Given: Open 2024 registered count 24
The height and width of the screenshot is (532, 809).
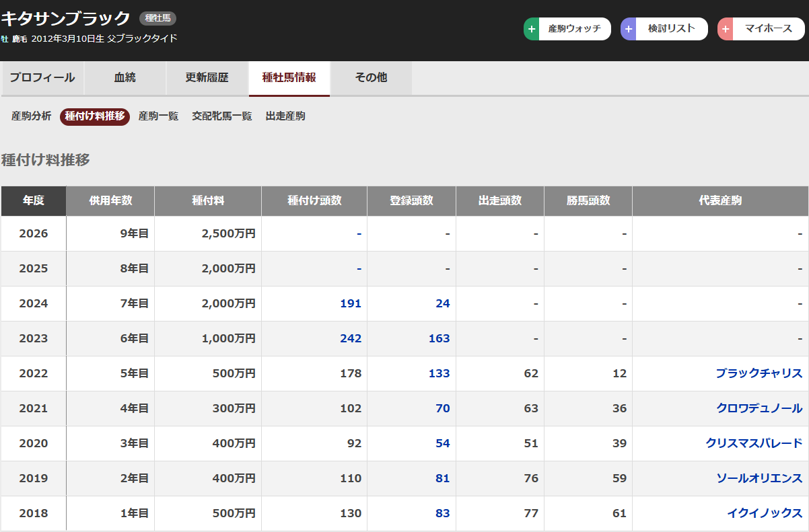Looking at the screenshot, I should (x=442, y=303).
